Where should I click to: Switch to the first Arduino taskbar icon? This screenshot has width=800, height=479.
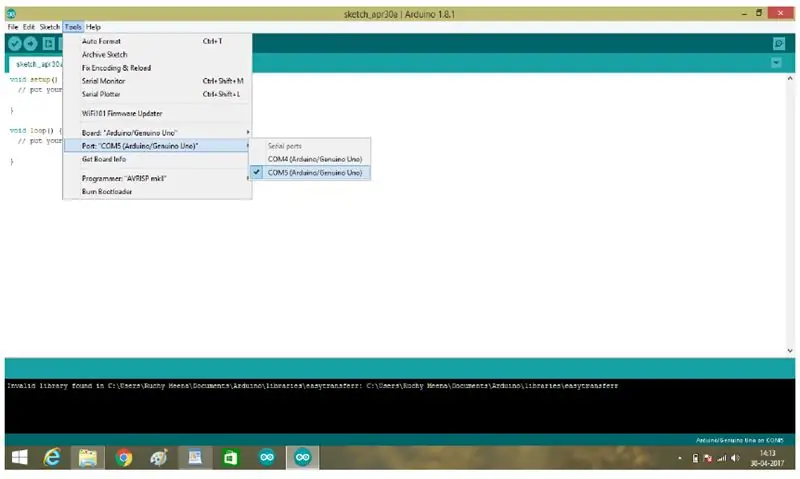(267, 458)
